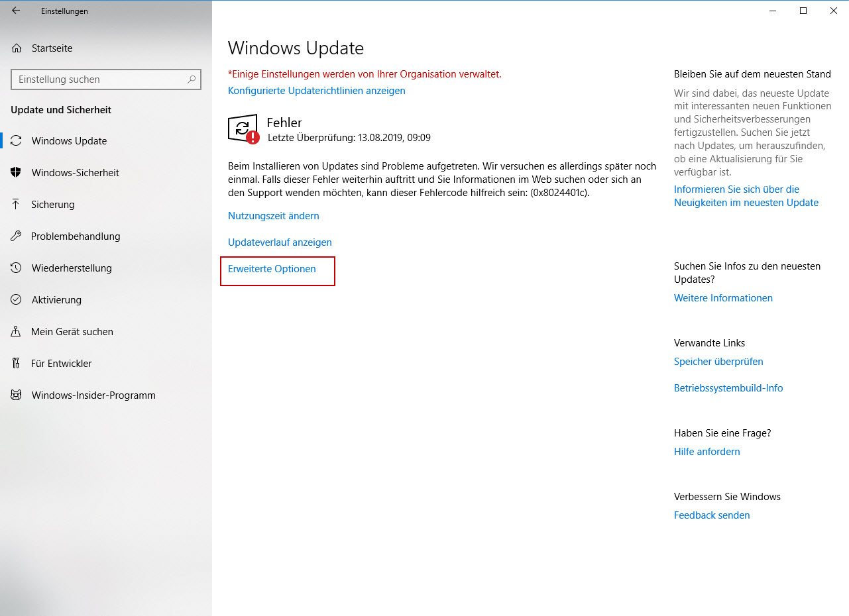
Task: Click Hilfe anfordern link
Action: 707,452
